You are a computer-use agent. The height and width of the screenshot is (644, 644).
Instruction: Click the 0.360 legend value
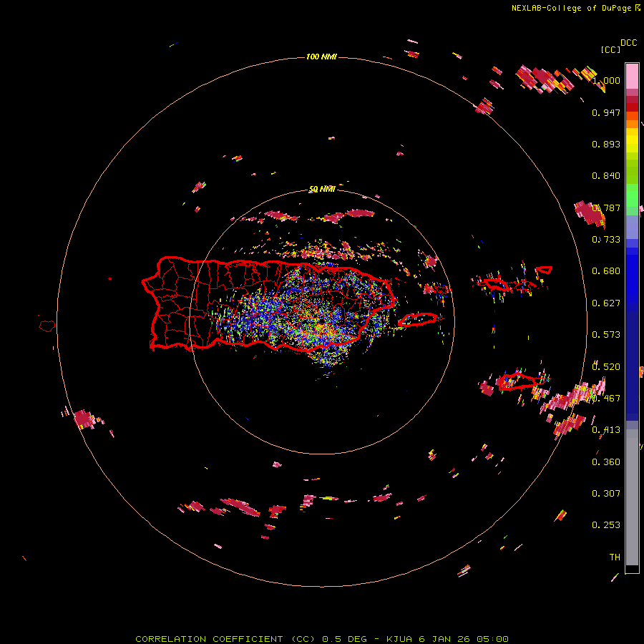pos(606,462)
